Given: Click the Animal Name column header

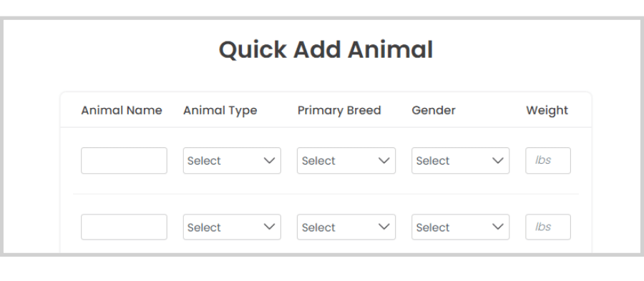Looking at the screenshot, I should pos(122,110).
